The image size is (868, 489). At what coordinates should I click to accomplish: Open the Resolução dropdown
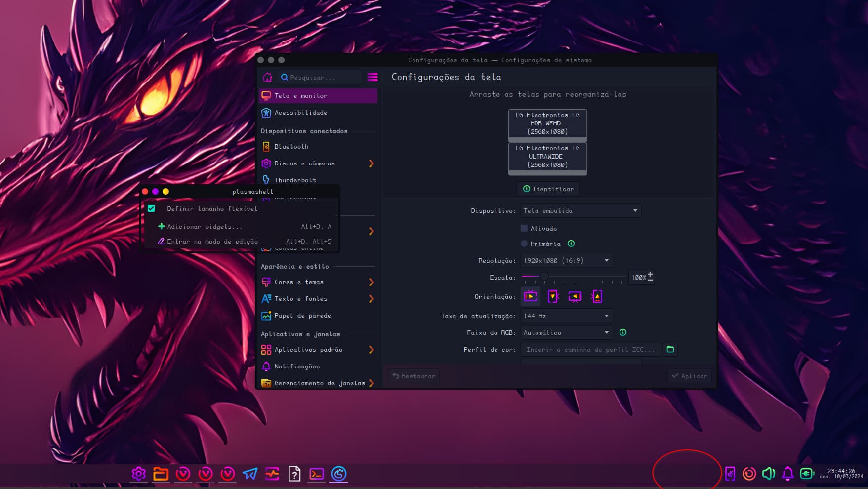click(567, 260)
